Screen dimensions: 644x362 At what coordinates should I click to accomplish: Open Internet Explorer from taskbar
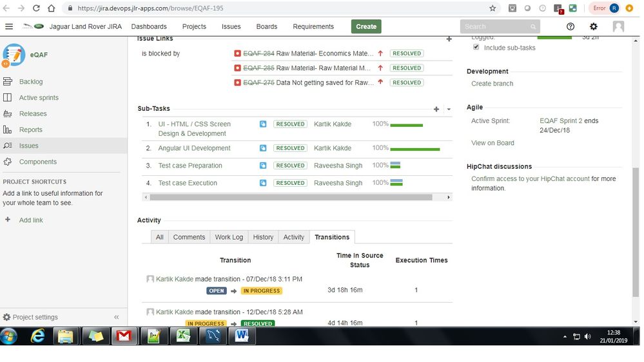click(x=38, y=336)
